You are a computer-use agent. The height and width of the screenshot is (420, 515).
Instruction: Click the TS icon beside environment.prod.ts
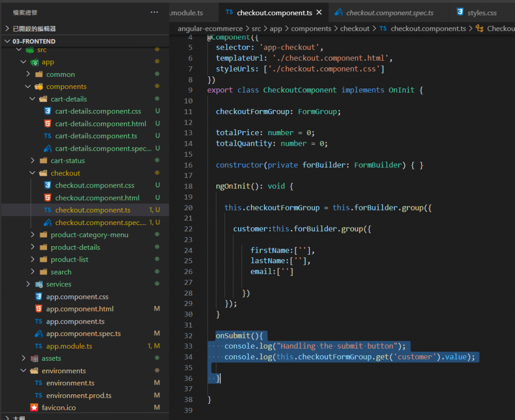(39, 395)
